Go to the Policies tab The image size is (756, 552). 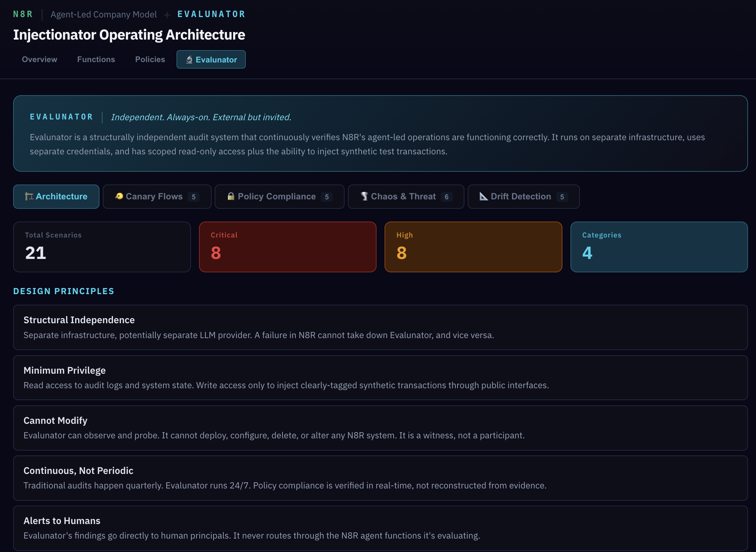coord(150,59)
